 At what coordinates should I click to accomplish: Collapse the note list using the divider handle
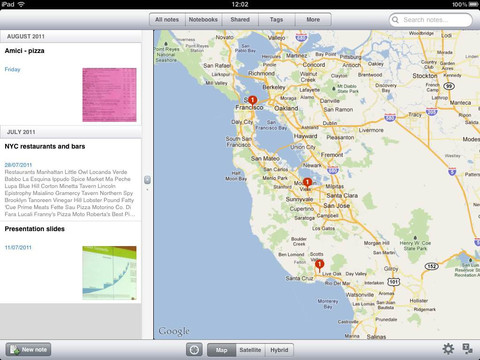click(147, 180)
